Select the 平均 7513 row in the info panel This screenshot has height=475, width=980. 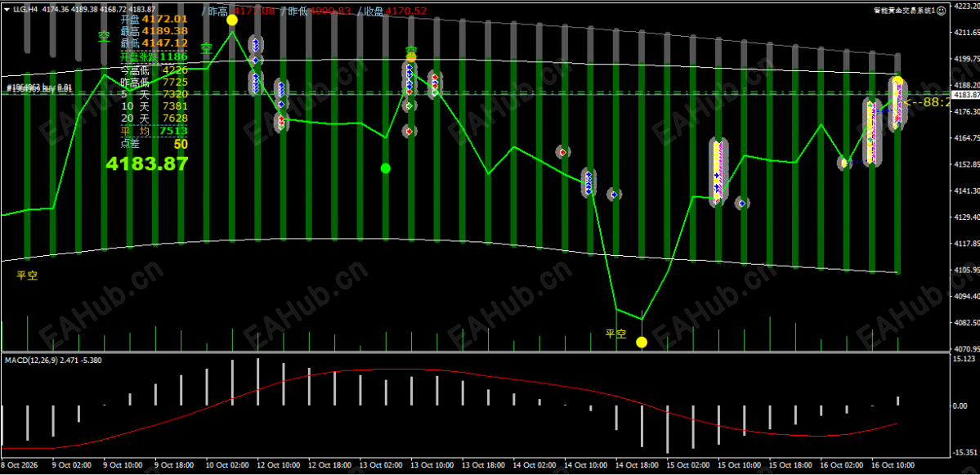pos(154,131)
